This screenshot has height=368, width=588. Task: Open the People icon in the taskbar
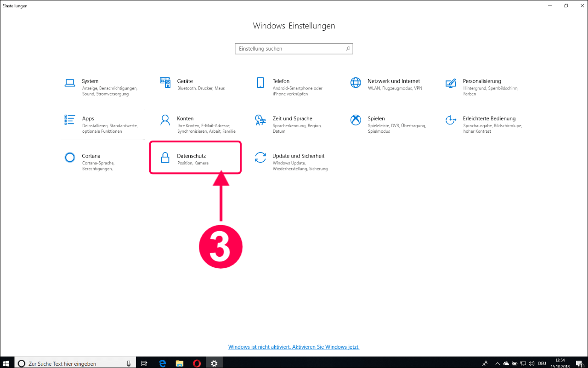485,363
